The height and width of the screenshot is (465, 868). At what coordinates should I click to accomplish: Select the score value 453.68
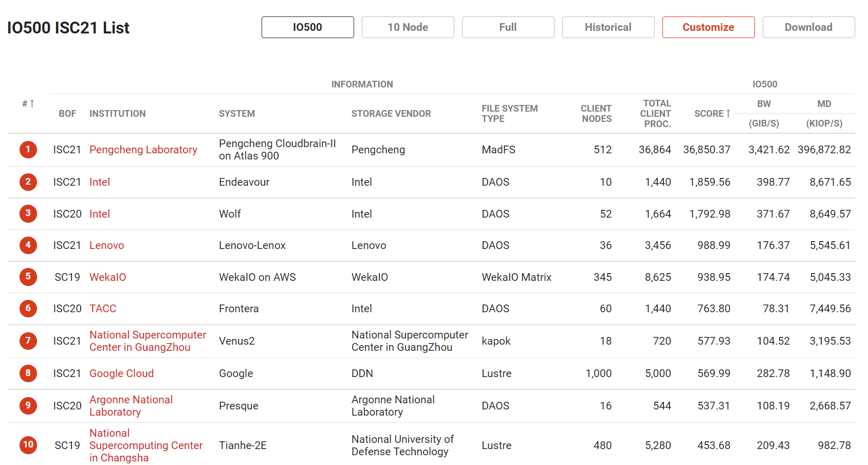pos(714,445)
